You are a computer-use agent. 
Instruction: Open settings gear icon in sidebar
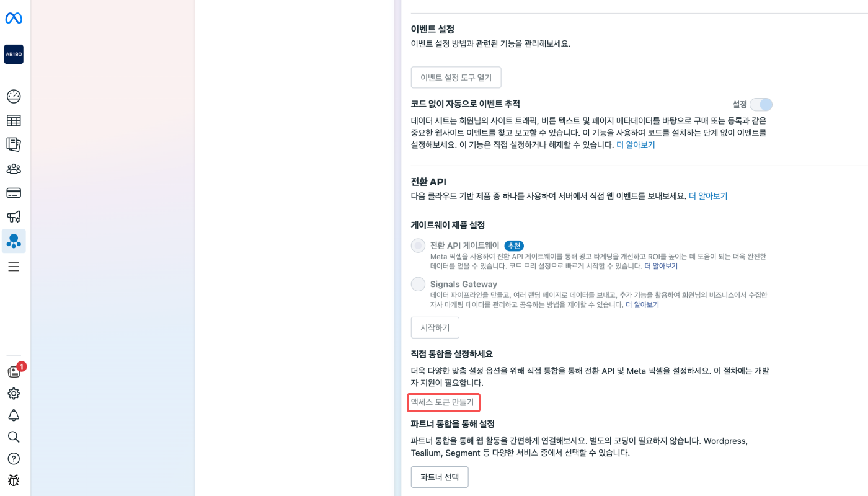tap(14, 394)
